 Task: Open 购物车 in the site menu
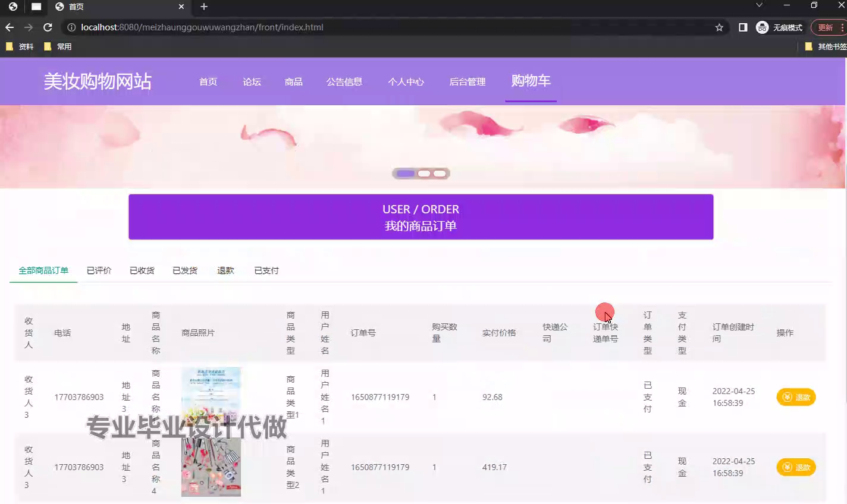(x=531, y=81)
